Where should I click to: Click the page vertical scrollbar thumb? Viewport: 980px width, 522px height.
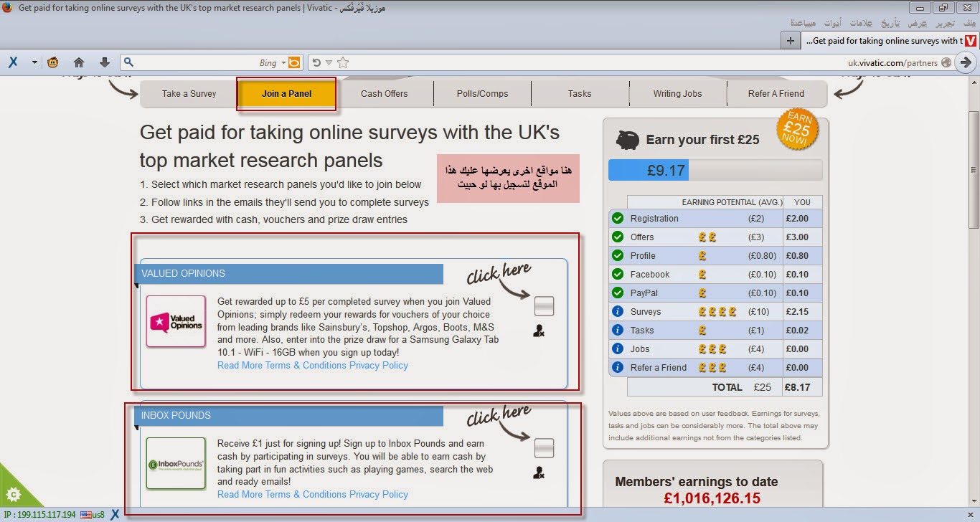pyautogui.click(x=974, y=170)
